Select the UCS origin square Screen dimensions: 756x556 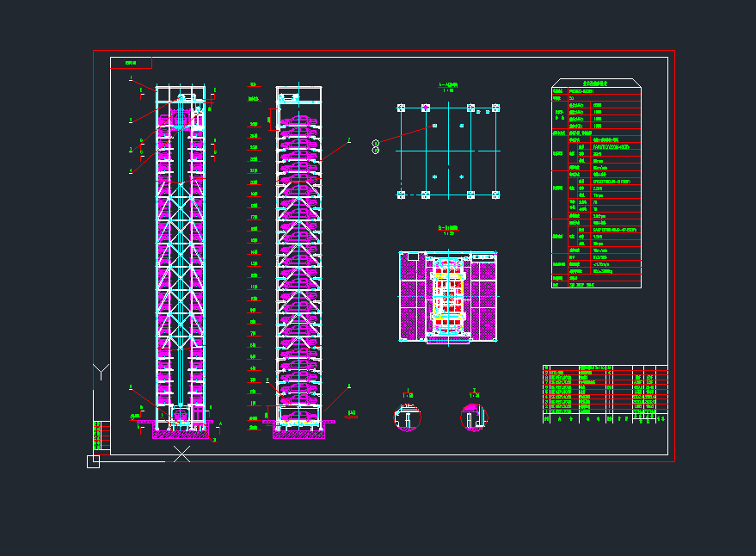click(93, 461)
